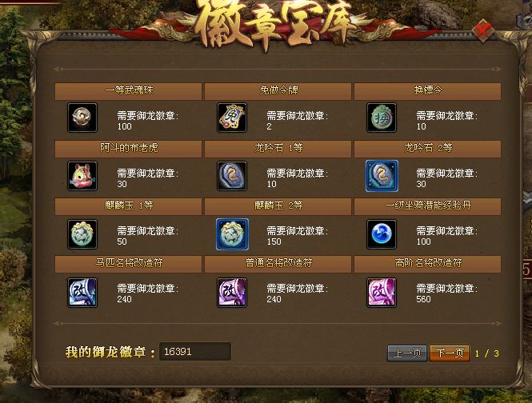This screenshot has height=403, width=532.
Task: Click the 麒麟玉 2等 title header
Action: pos(278,206)
